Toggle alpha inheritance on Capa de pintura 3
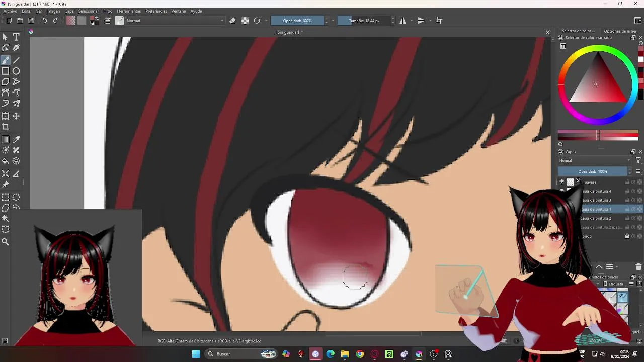 coord(633,200)
